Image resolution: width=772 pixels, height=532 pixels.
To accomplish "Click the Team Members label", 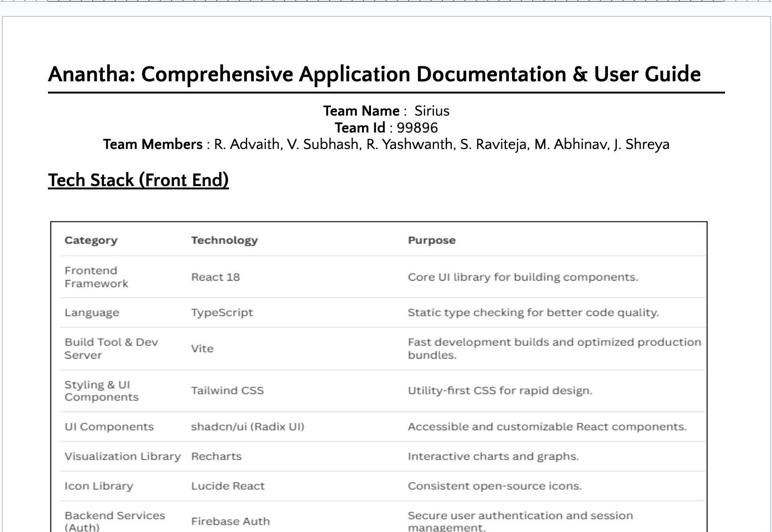I will [x=152, y=144].
